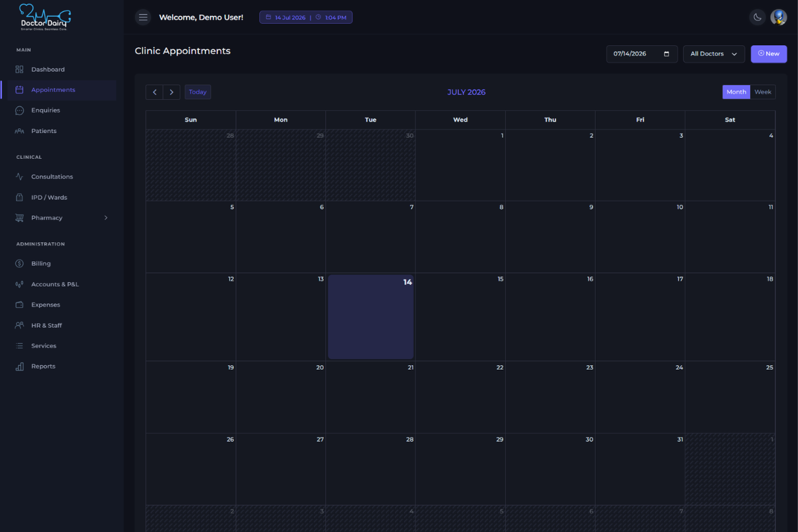Focus the 07/14/2026 date field

642,54
